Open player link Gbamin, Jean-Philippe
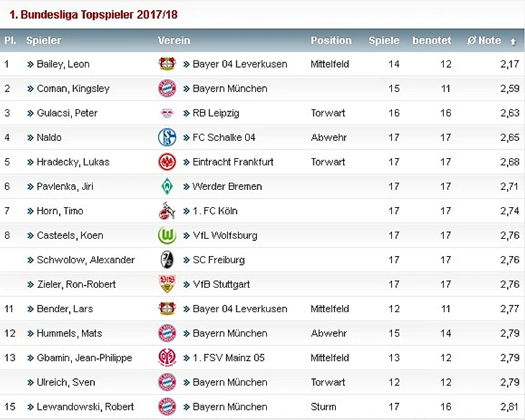The width and height of the screenshot is (525, 420). coord(84,357)
